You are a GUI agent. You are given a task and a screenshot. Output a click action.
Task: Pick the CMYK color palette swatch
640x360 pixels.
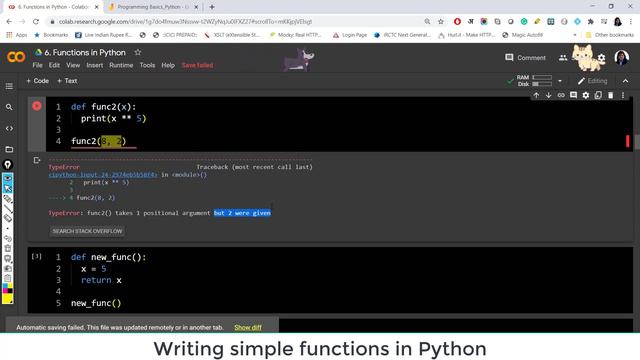pyautogui.click(x=8, y=289)
